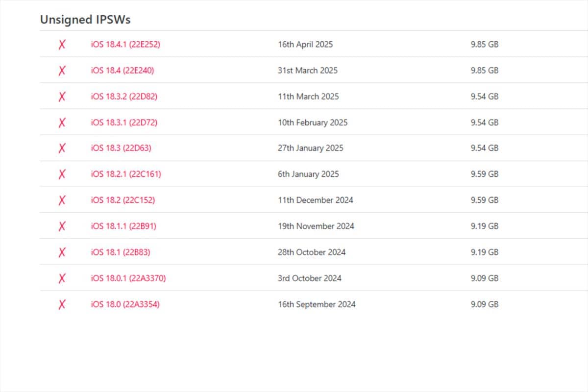Click the X icon in the iOS 18.1.1 row
The width and height of the screenshot is (588, 392).
(x=62, y=226)
